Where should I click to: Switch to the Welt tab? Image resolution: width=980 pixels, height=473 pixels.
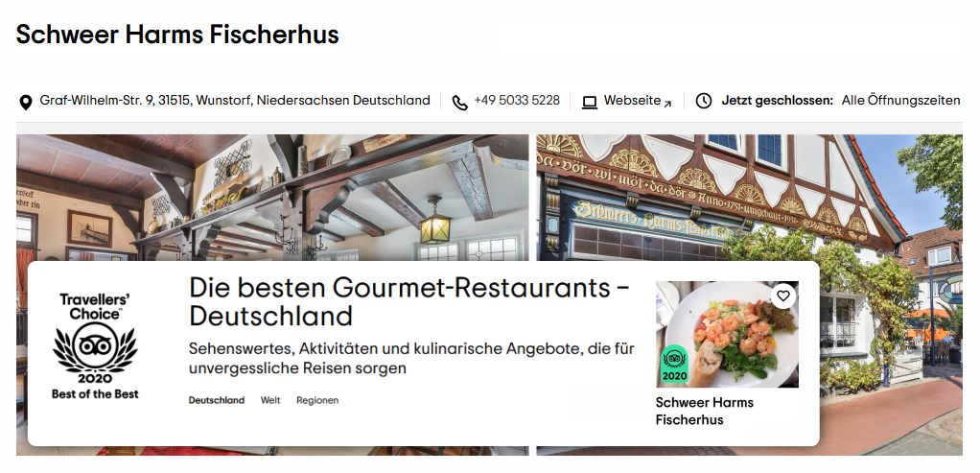pyautogui.click(x=270, y=400)
